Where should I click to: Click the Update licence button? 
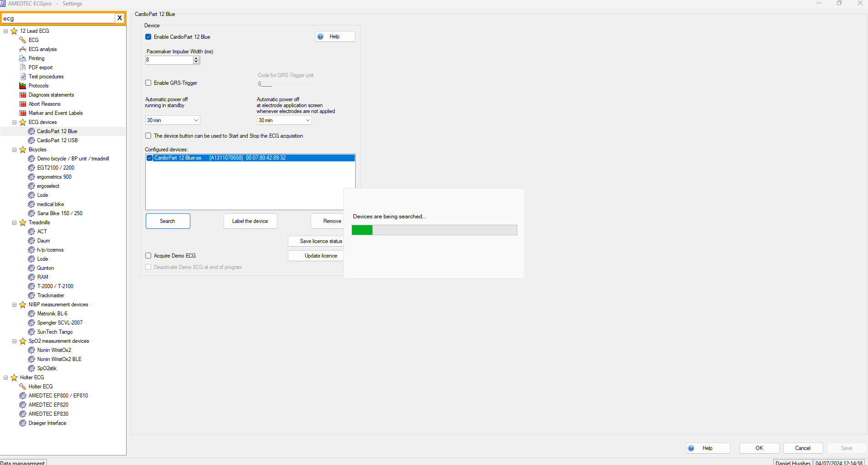pyautogui.click(x=316, y=256)
